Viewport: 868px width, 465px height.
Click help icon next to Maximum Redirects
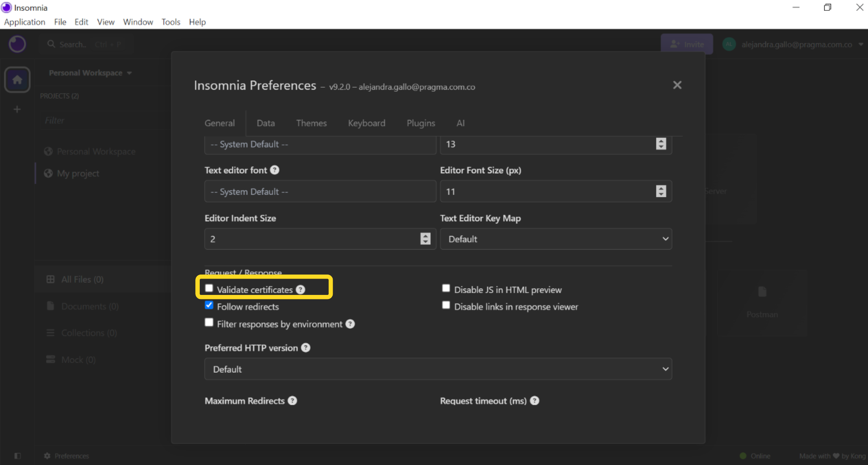(x=292, y=401)
